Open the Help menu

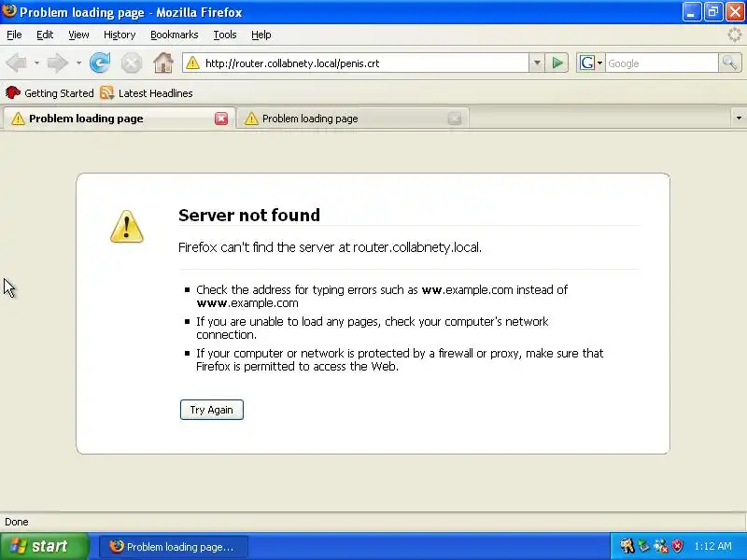(x=261, y=35)
